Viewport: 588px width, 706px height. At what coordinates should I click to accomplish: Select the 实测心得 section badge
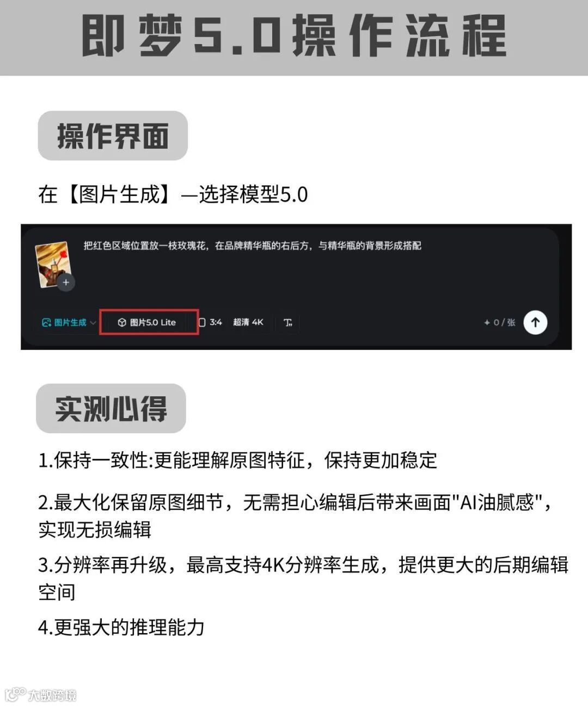(x=111, y=408)
